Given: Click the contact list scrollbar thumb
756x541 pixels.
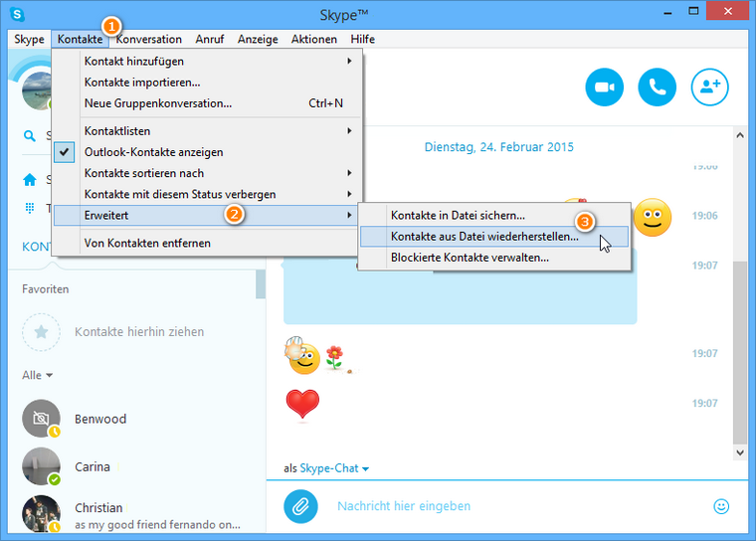Looking at the screenshot, I should tap(261, 284).
